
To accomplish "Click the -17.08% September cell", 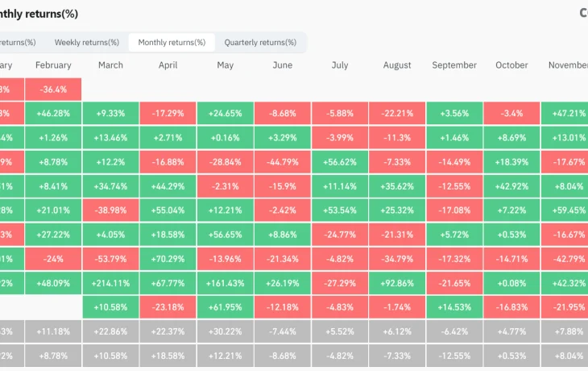I will pyautogui.click(x=454, y=211).
